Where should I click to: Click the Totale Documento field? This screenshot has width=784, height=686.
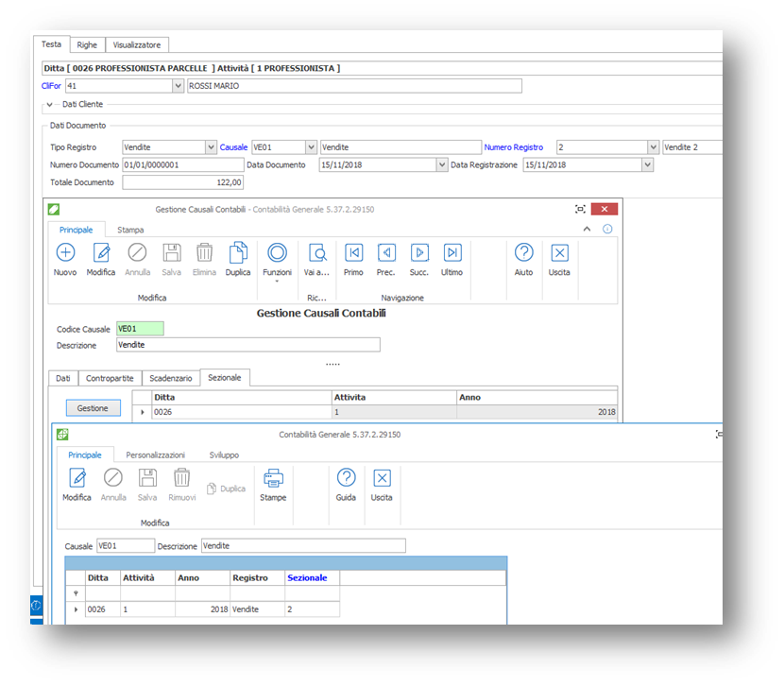(183, 182)
